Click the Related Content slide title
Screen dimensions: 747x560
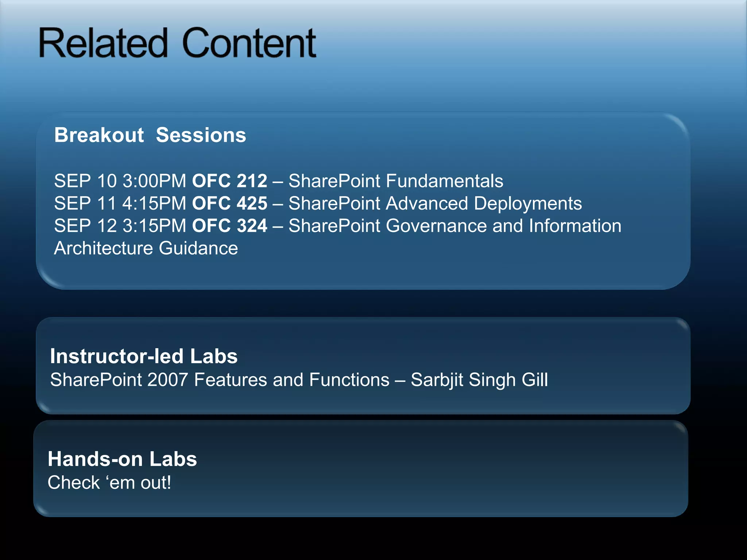click(178, 43)
